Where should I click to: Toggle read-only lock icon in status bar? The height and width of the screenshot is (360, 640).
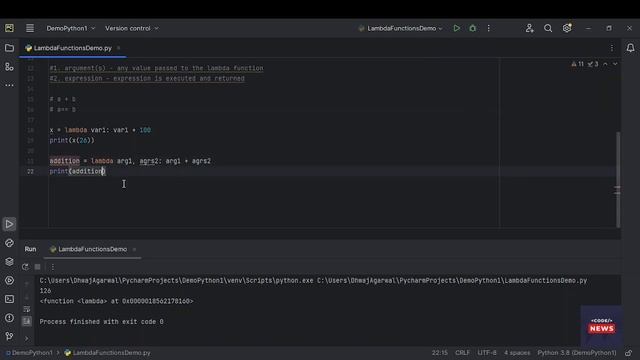click(629, 353)
